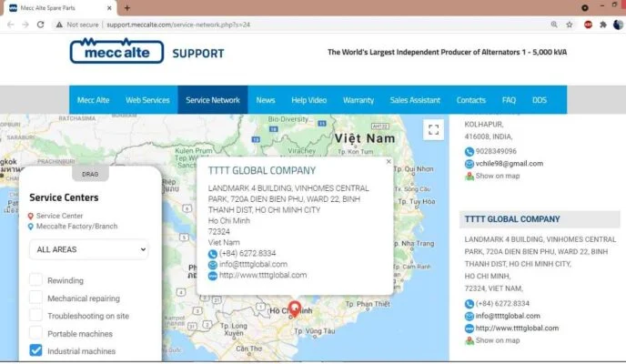
Task: Click the browser reload icon
Action: coord(41,25)
